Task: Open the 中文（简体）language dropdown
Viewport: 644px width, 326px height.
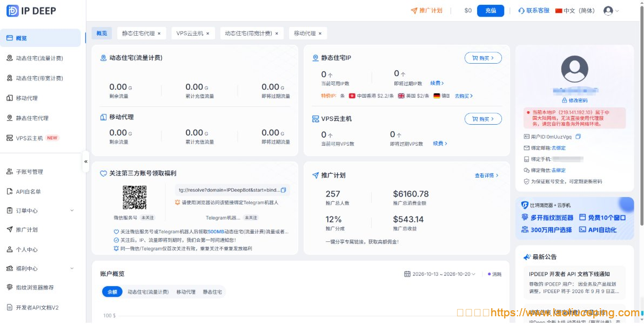Action: [x=575, y=11]
